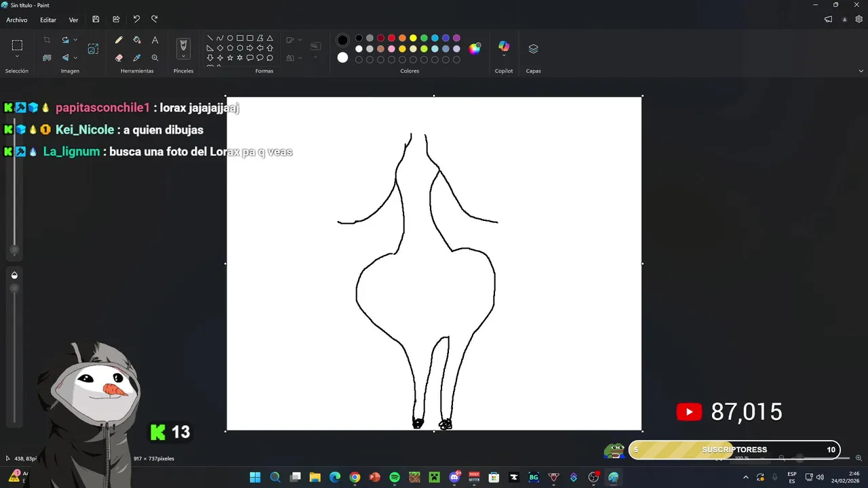The height and width of the screenshot is (488, 868).
Task: Choose the Five-point star shape
Action: (x=230, y=58)
